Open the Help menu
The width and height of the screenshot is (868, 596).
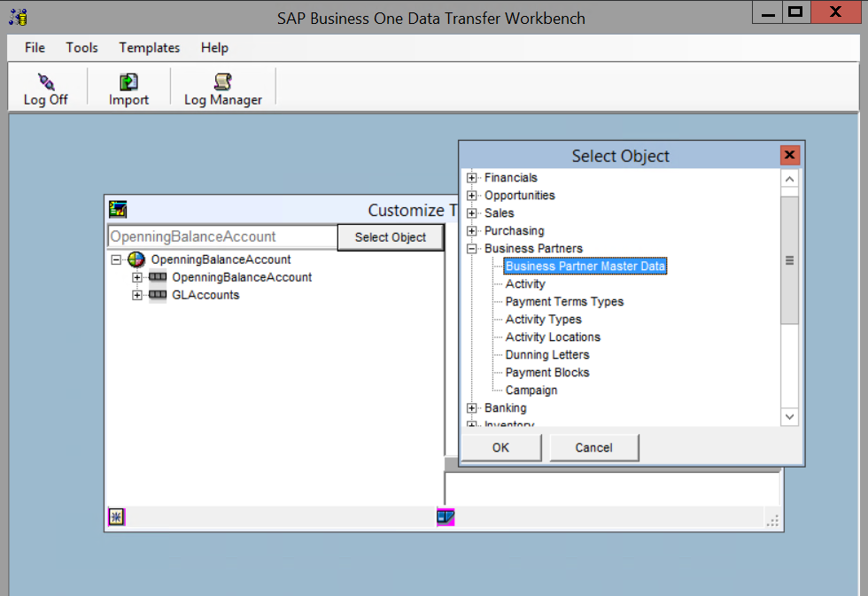point(214,48)
